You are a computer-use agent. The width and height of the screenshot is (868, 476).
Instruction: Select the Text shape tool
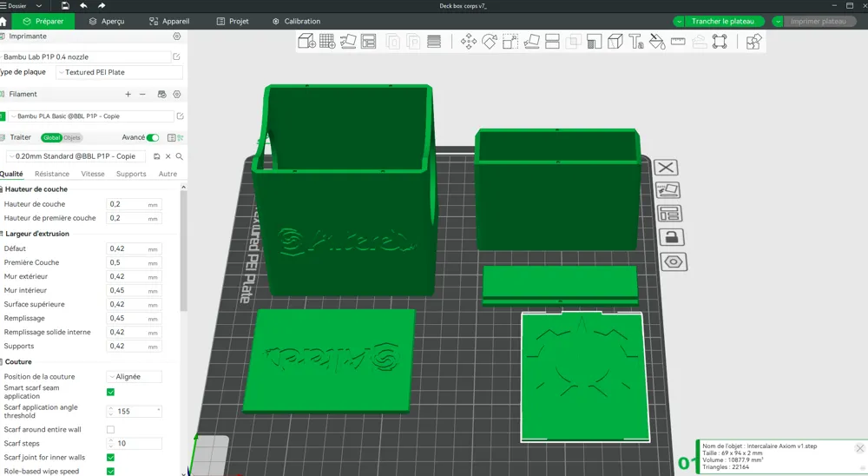pyautogui.click(x=636, y=41)
